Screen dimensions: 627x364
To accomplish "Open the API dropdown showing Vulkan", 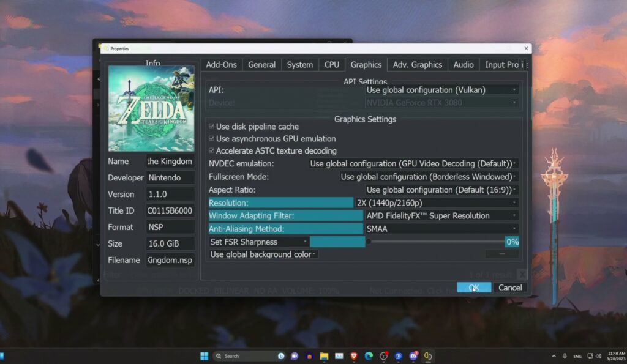I will coord(442,90).
